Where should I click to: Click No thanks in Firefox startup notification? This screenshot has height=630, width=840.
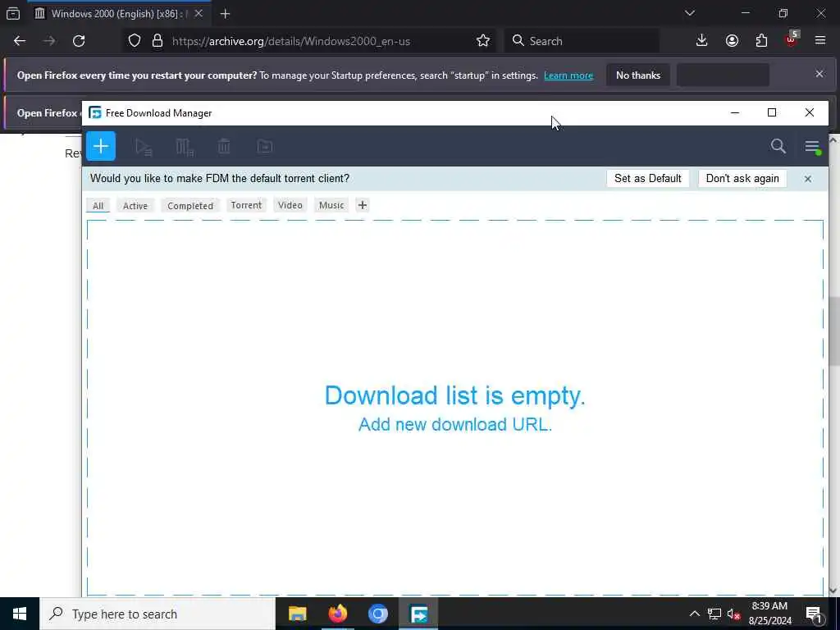click(638, 75)
